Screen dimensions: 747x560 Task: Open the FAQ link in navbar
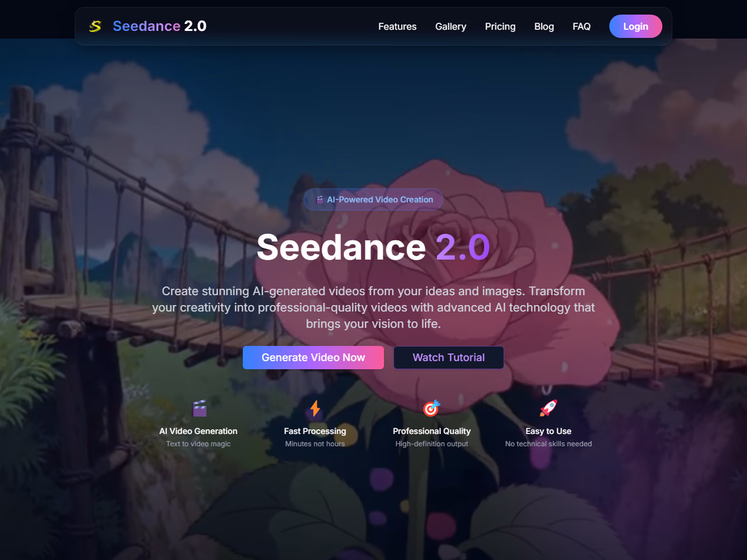click(581, 26)
